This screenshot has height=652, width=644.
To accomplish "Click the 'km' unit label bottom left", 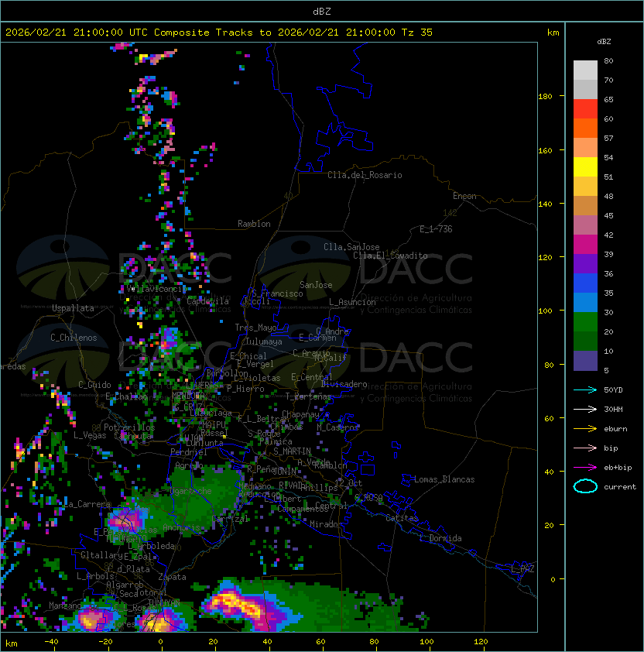I will coord(12,643).
